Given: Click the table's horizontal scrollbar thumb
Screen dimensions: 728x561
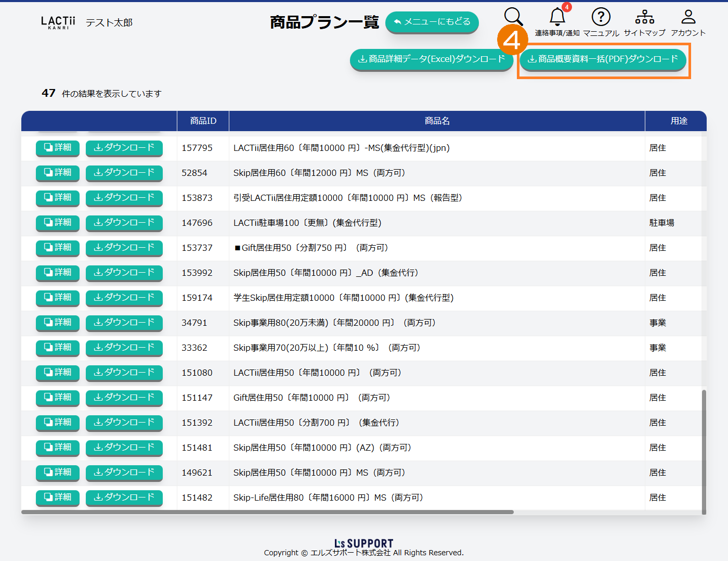Looking at the screenshot, I should click(267, 512).
